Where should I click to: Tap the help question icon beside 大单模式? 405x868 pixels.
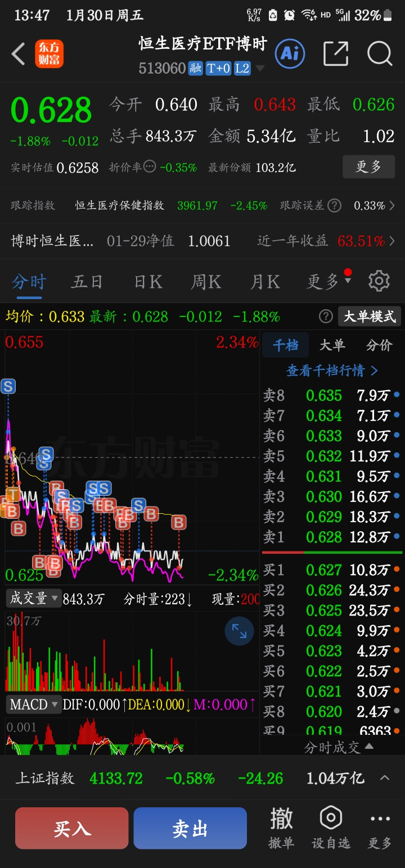[x=326, y=317]
